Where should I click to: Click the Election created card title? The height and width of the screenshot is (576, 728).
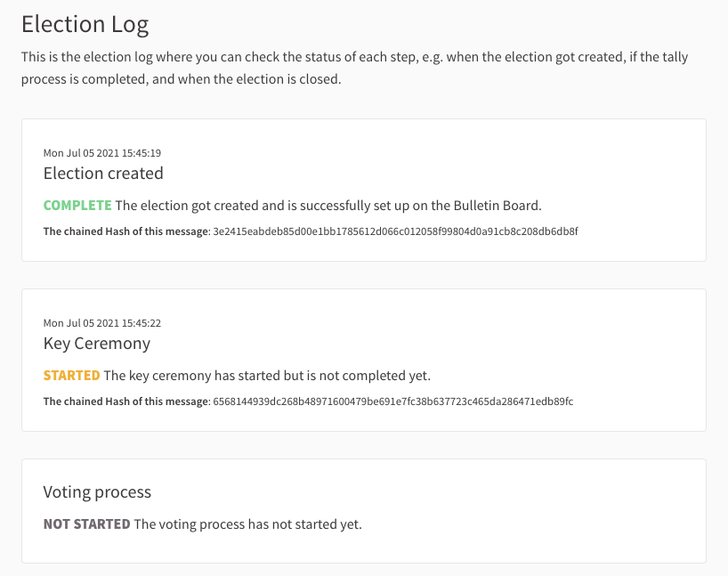click(x=103, y=174)
